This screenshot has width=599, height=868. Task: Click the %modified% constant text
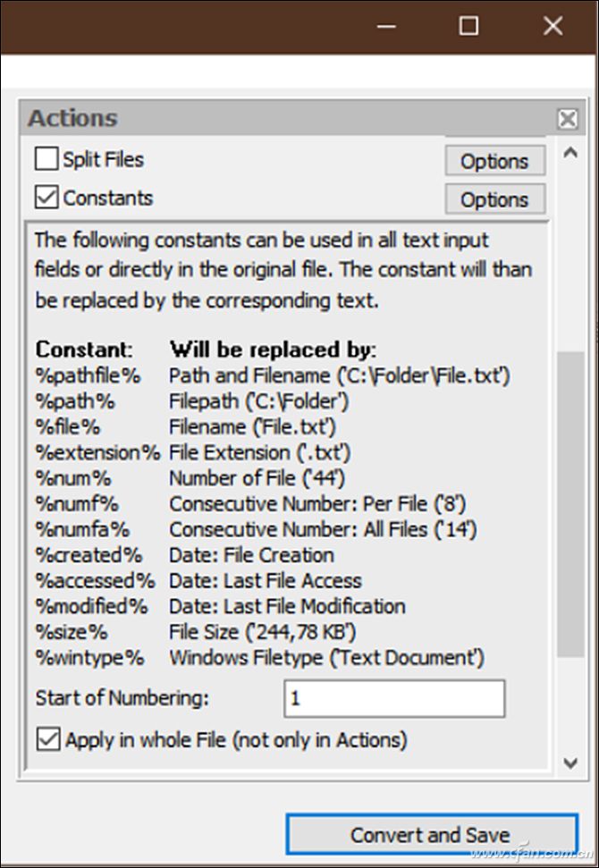click(x=91, y=606)
